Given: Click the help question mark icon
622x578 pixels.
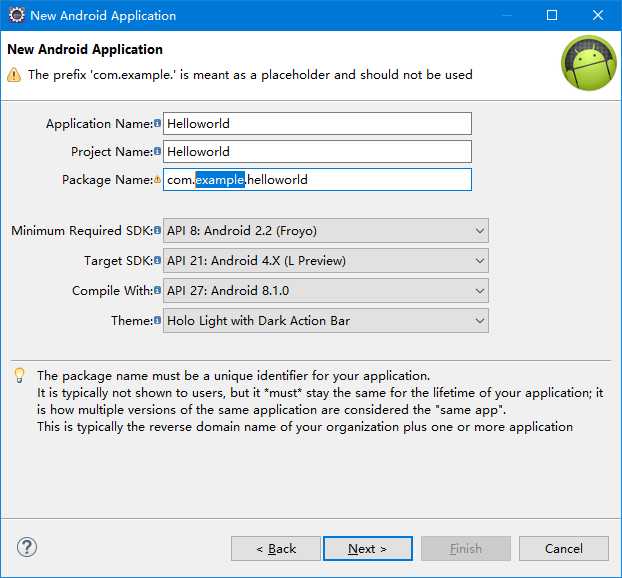Looking at the screenshot, I should 27,547.
